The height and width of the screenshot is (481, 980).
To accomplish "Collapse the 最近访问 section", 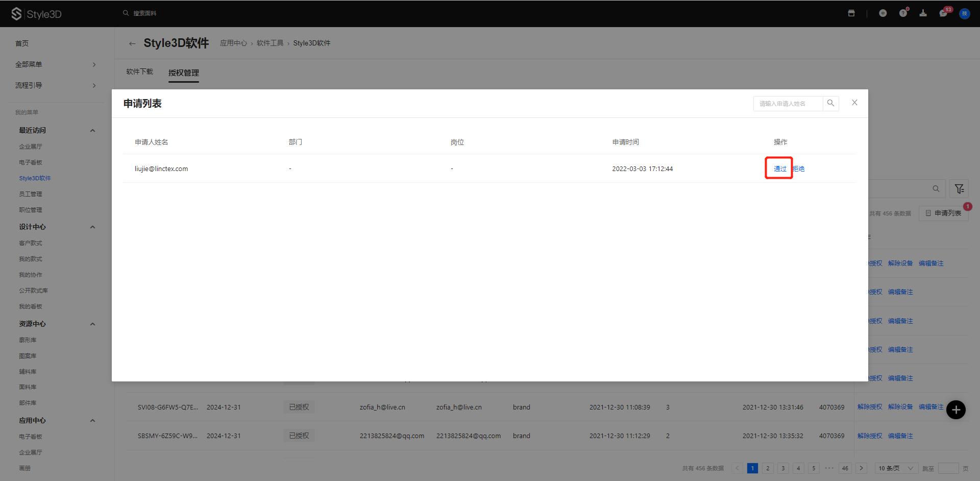I will click(x=92, y=130).
